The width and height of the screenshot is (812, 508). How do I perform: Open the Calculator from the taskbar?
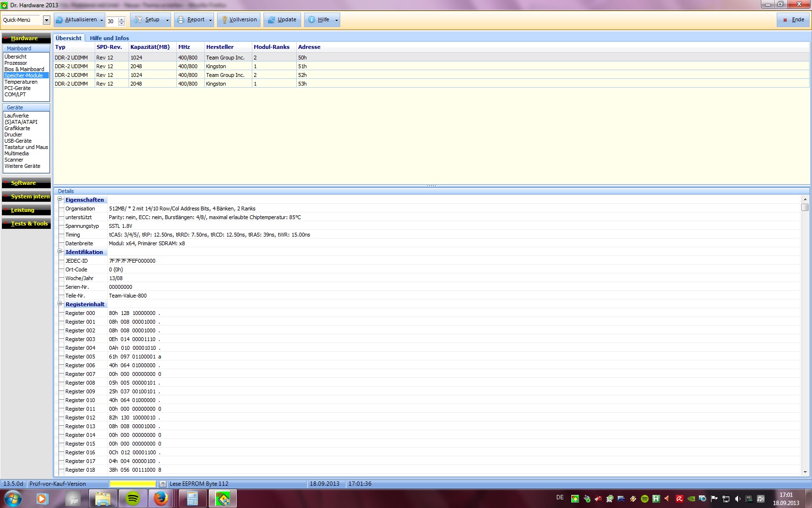pos(192,498)
